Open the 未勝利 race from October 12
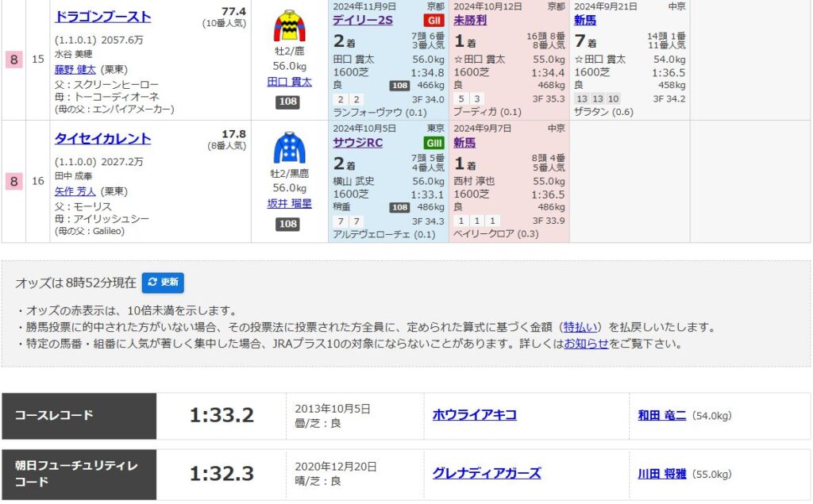This screenshot has height=504, width=813. point(470,21)
